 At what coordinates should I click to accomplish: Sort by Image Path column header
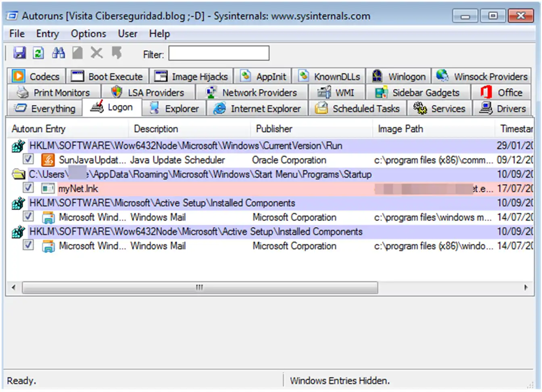tap(434, 129)
